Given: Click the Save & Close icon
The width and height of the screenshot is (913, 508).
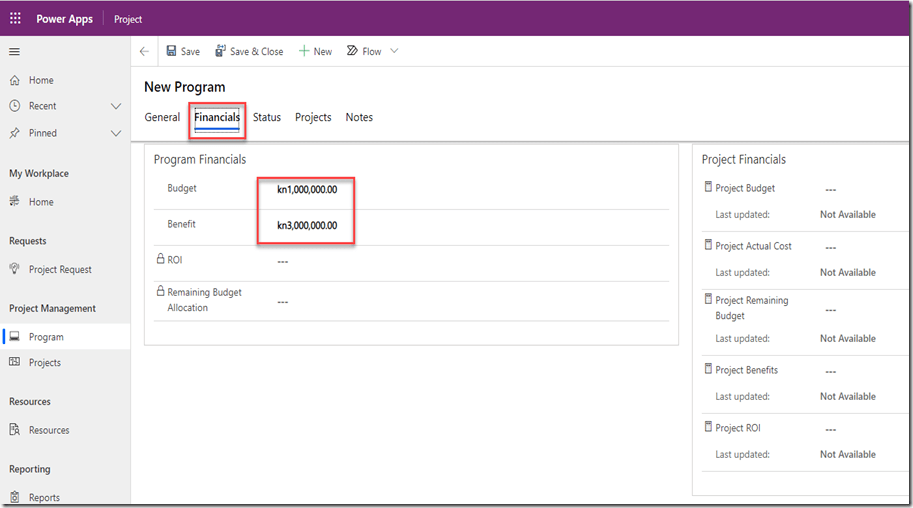Looking at the screenshot, I should (220, 52).
